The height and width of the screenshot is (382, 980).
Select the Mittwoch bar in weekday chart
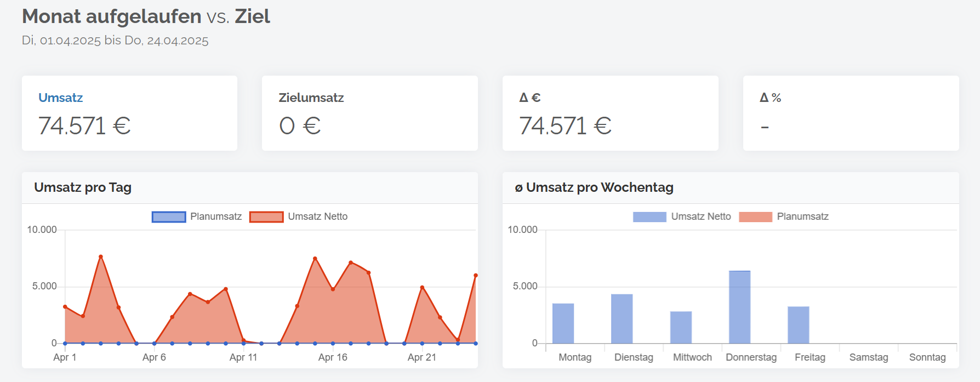pos(681,327)
